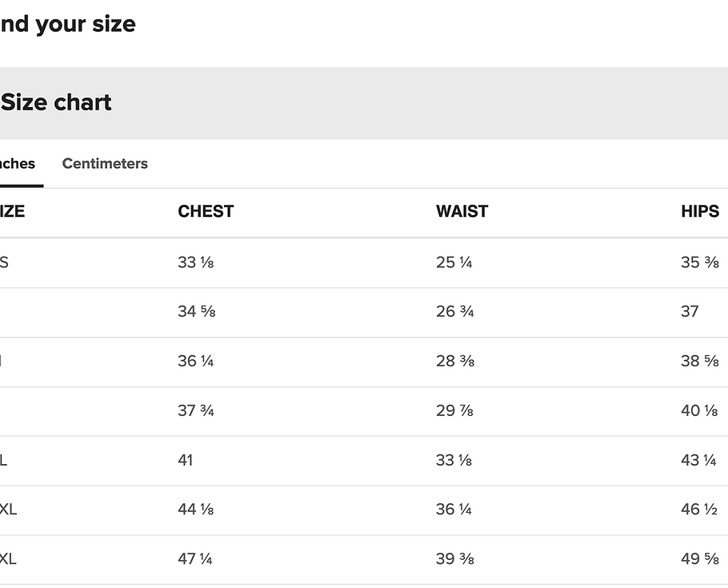Switch to the Centimeters tab

pos(105,163)
